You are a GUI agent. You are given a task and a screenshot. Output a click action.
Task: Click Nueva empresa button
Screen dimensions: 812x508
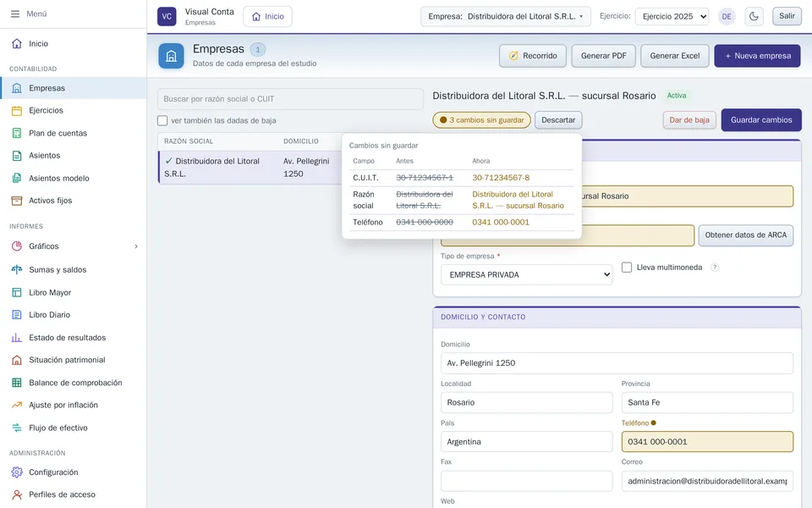click(758, 56)
